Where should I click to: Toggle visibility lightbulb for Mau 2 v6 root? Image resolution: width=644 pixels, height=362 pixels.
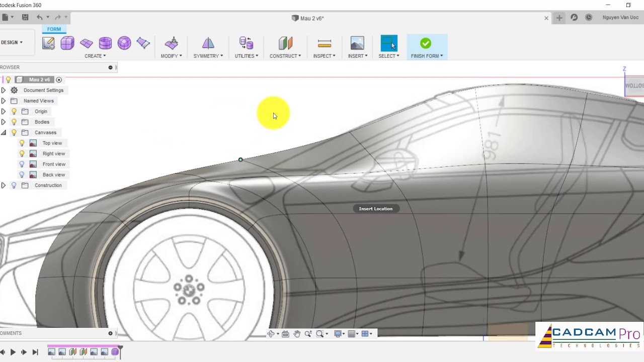pyautogui.click(x=8, y=79)
